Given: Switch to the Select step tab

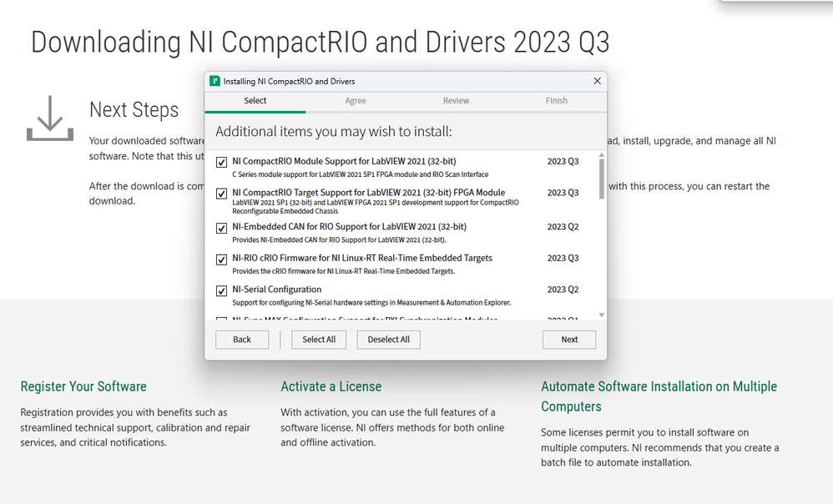Looking at the screenshot, I should (255, 101).
